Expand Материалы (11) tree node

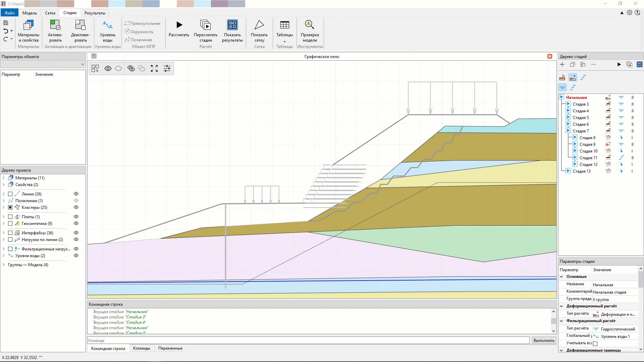tap(4, 178)
